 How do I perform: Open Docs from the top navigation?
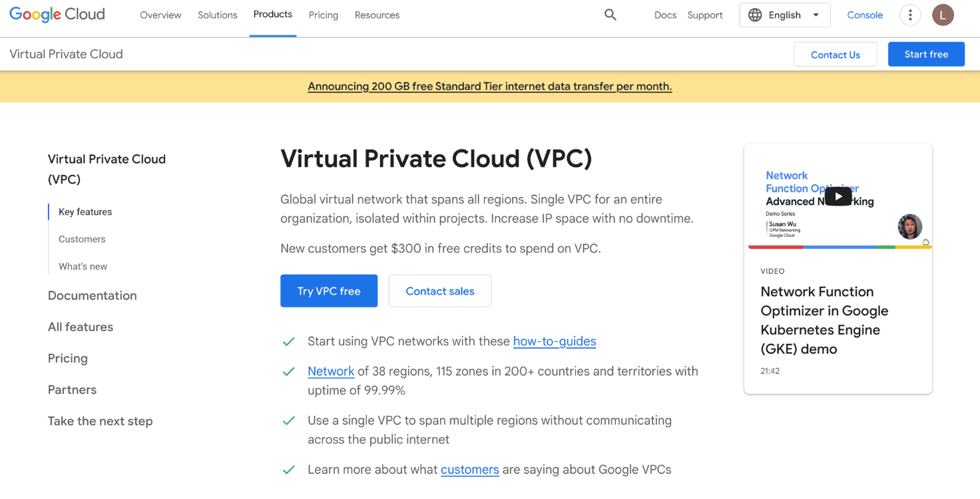[665, 15]
